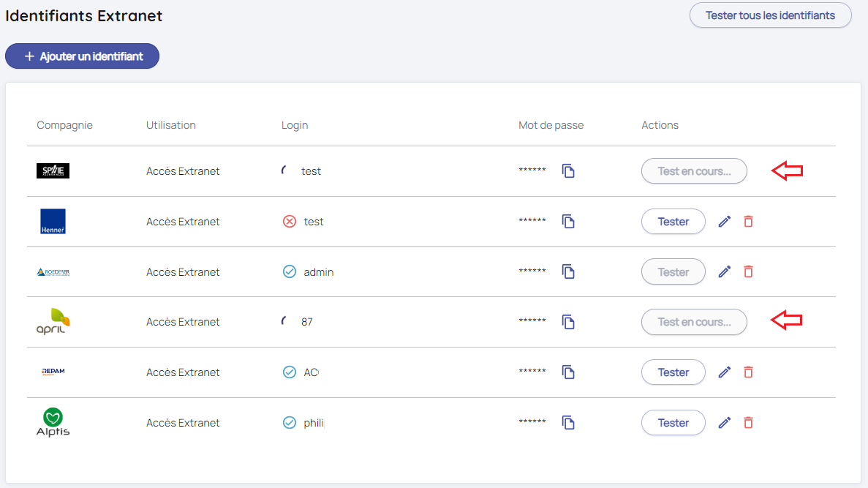Click the validated check icon beside admin login
This screenshot has width=868, height=488.
click(290, 272)
